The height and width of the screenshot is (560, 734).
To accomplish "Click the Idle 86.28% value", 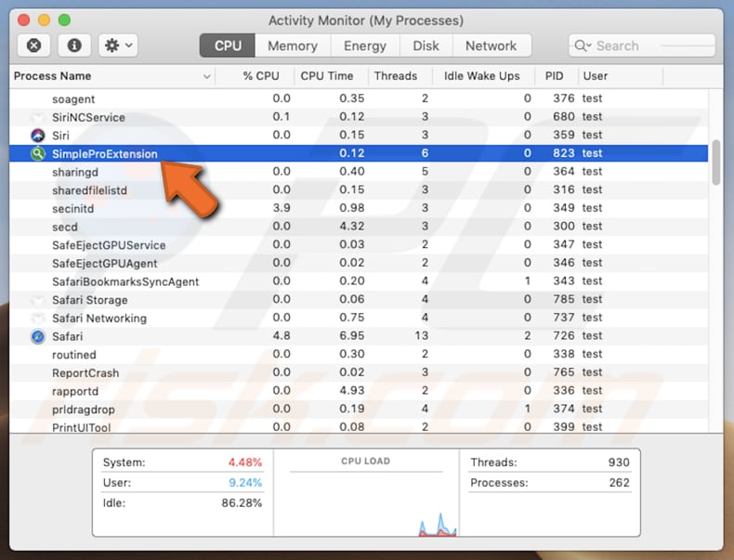I will (x=242, y=503).
